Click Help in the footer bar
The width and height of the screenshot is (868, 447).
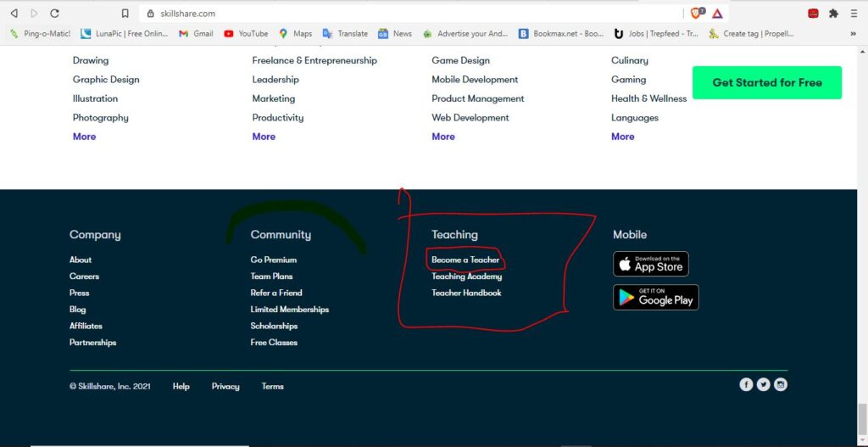[x=181, y=387]
